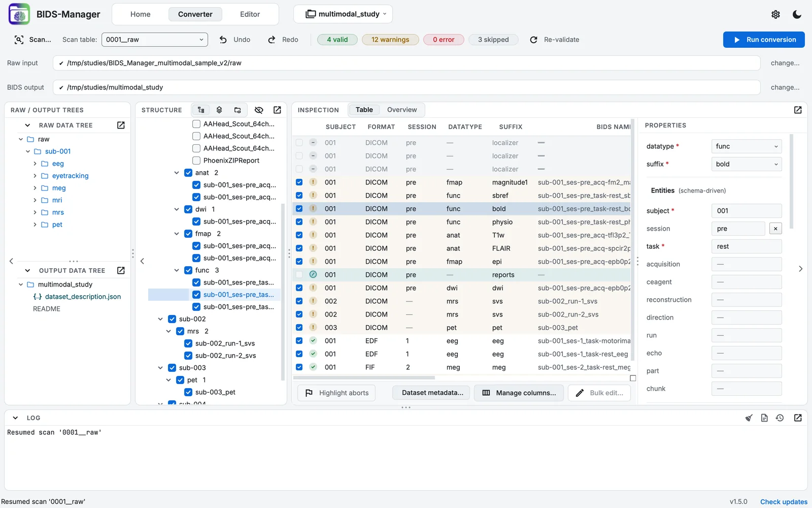
Task: Clear the session entity with x button
Action: [x=775, y=229]
